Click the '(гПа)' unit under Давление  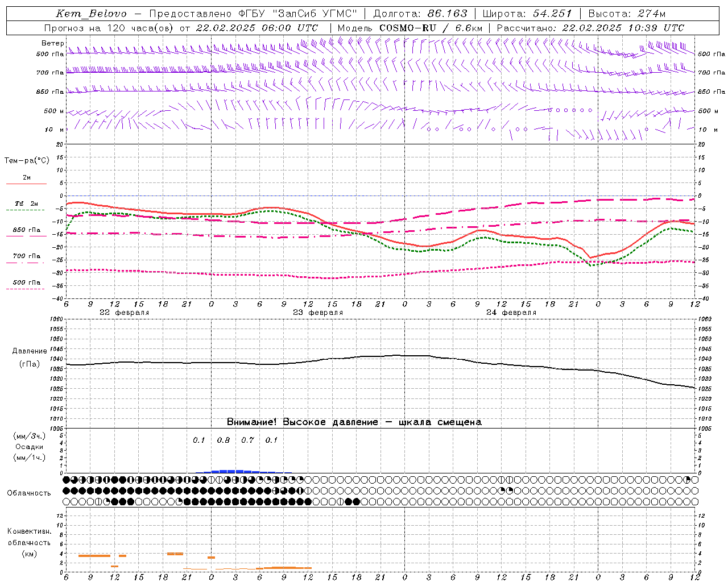point(30,364)
